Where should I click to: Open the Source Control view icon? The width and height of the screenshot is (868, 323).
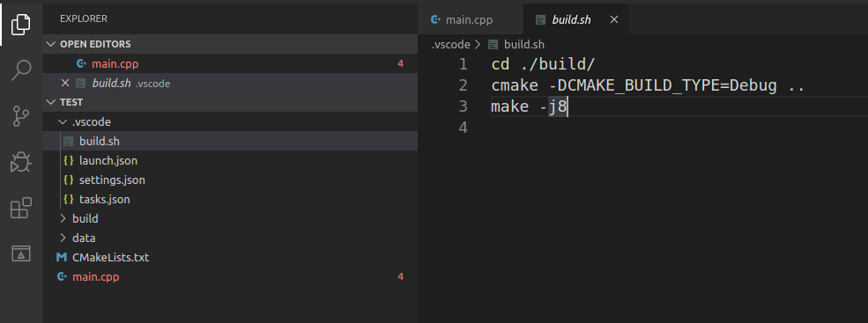tap(21, 117)
